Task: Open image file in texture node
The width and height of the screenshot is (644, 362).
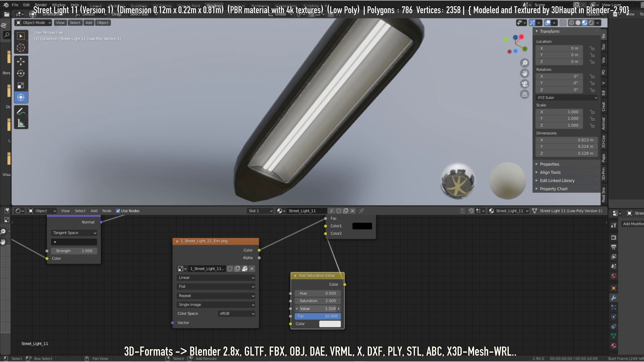Action: click(245, 269)
